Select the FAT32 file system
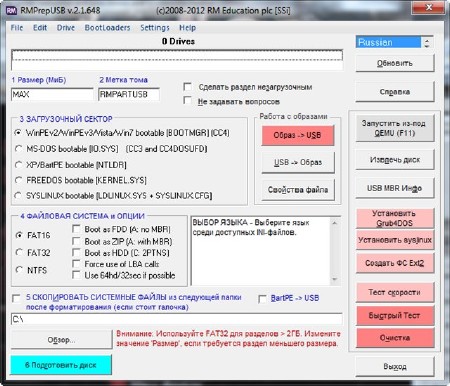450x386 pixels. (19, 252)
